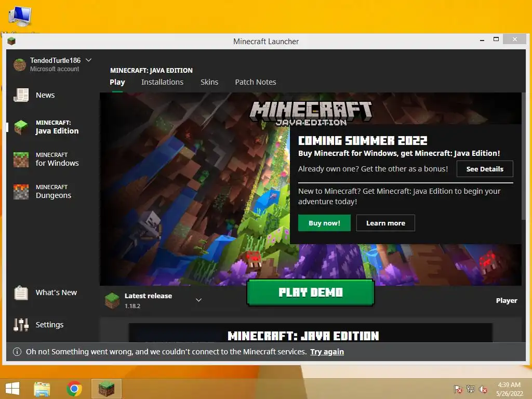
Task: Click the 1.18.2 version text
Action: (x=132, y=306)
